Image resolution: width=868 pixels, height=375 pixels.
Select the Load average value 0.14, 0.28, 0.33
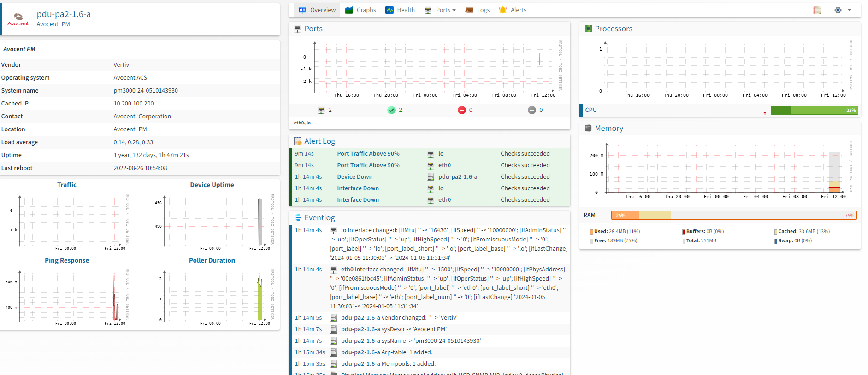(133, 142)
